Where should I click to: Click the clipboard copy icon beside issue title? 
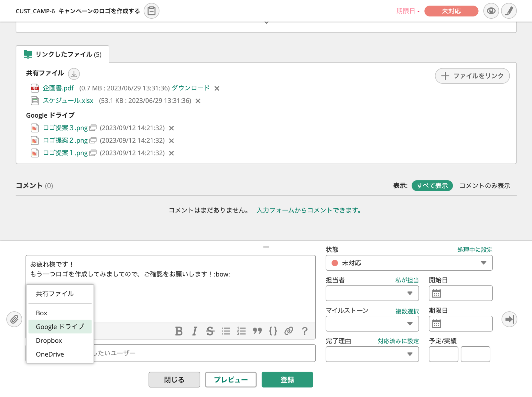[x=151, y=11]
